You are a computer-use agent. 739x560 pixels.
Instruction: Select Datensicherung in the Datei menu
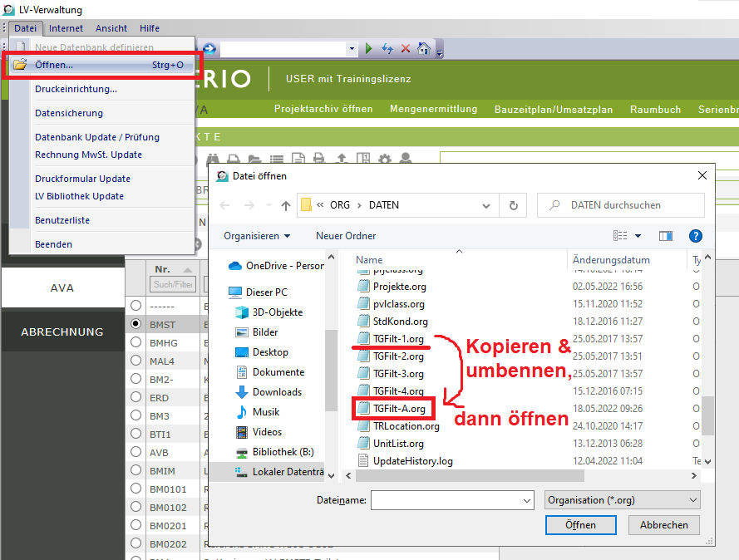coord(69,113)
